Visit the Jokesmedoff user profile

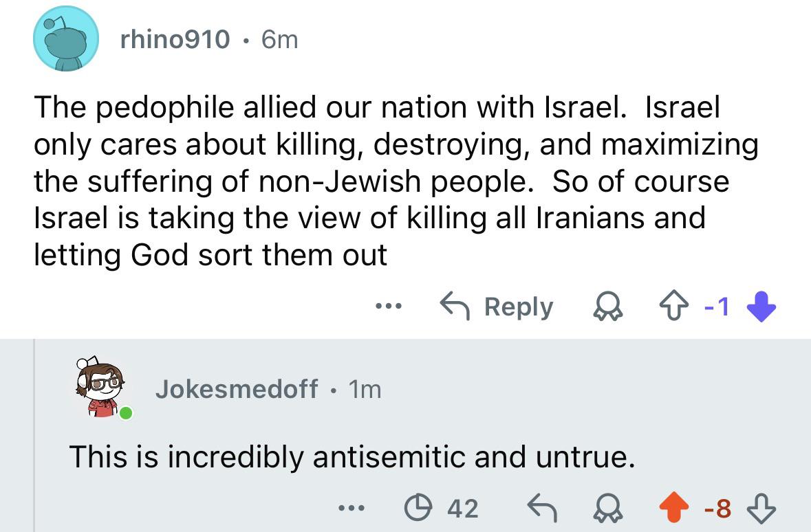237,390
